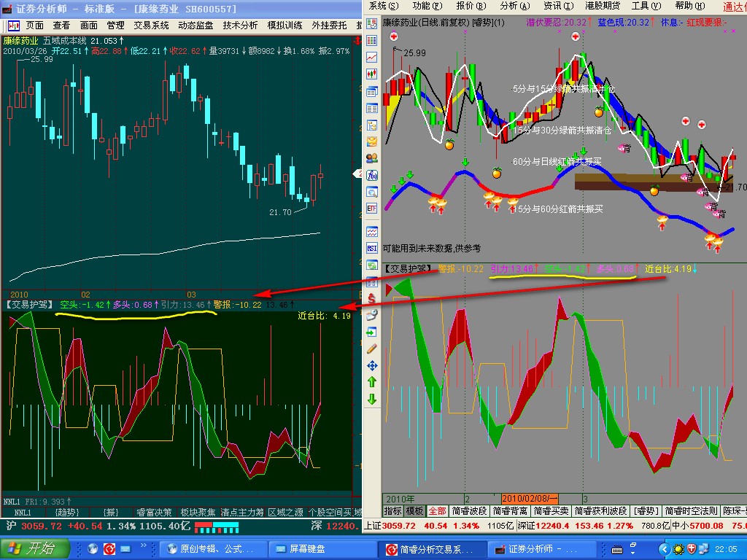Open 查看 menu in 证券分析师
747x560 pixels.
coord(61,26)
